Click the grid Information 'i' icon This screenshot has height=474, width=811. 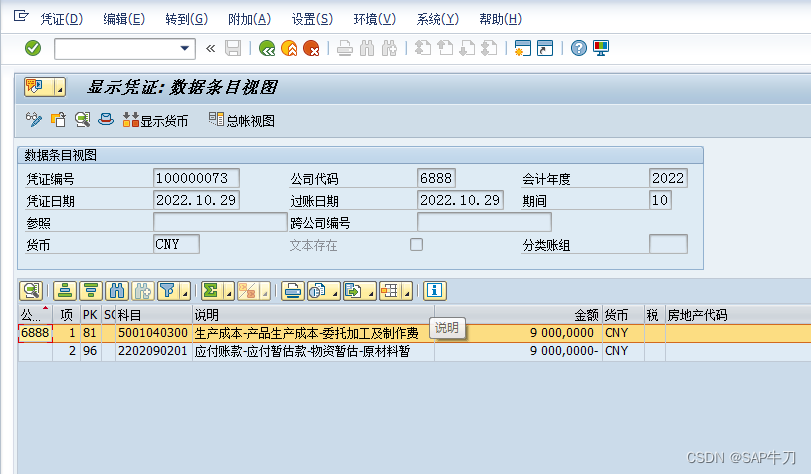coord(434,291)
